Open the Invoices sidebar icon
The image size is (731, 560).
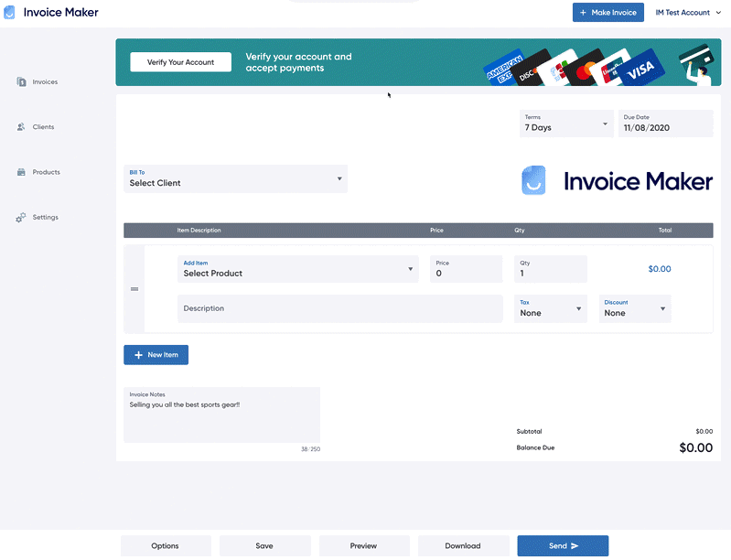click(x=21, y=81)
